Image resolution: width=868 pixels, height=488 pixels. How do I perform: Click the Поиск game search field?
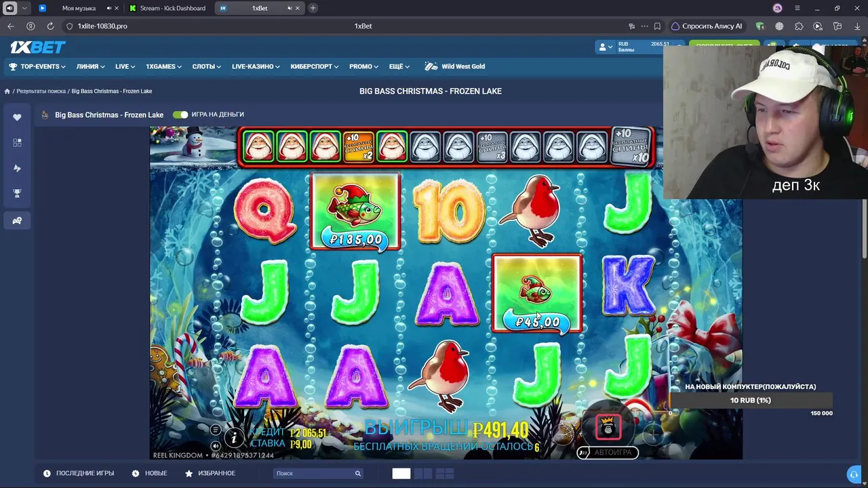click(x=319, y=473)
